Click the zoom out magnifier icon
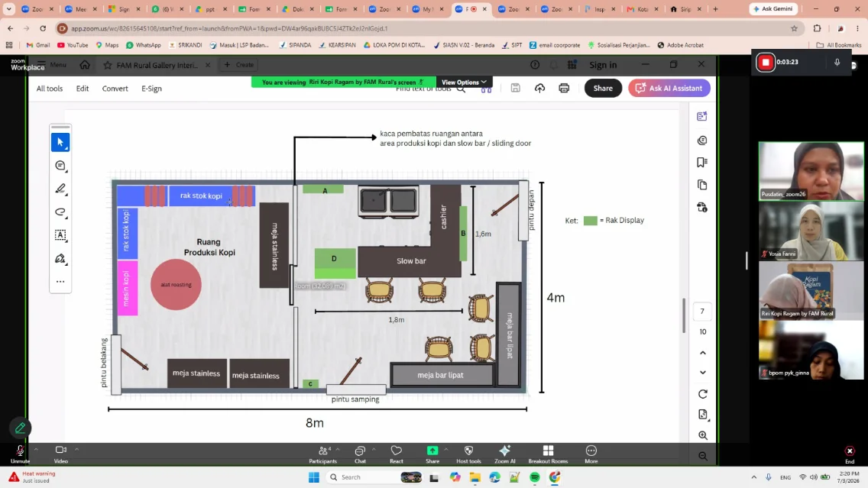This screenshot has width=868, height=488. click(x=703, y=456)
